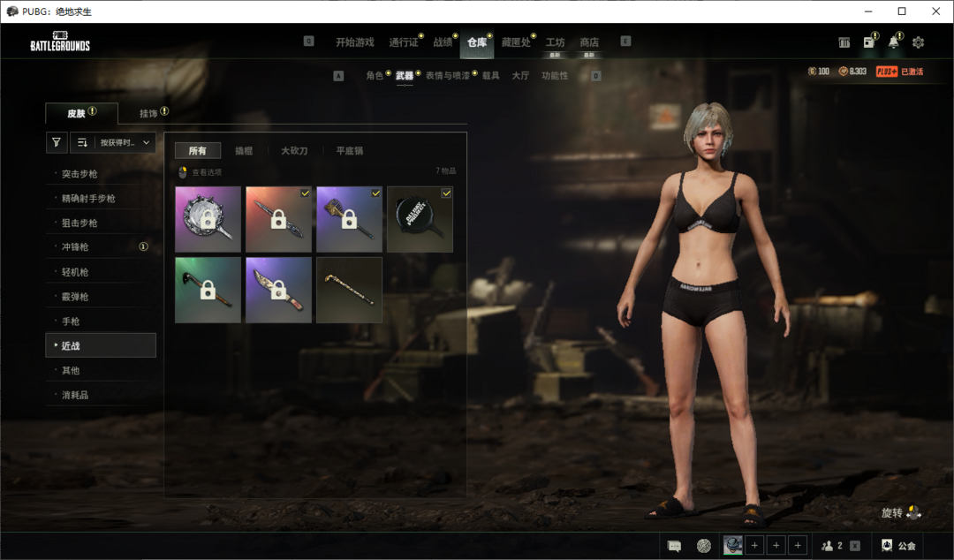Switch to 功能性 sub-tab

point(555,75)
